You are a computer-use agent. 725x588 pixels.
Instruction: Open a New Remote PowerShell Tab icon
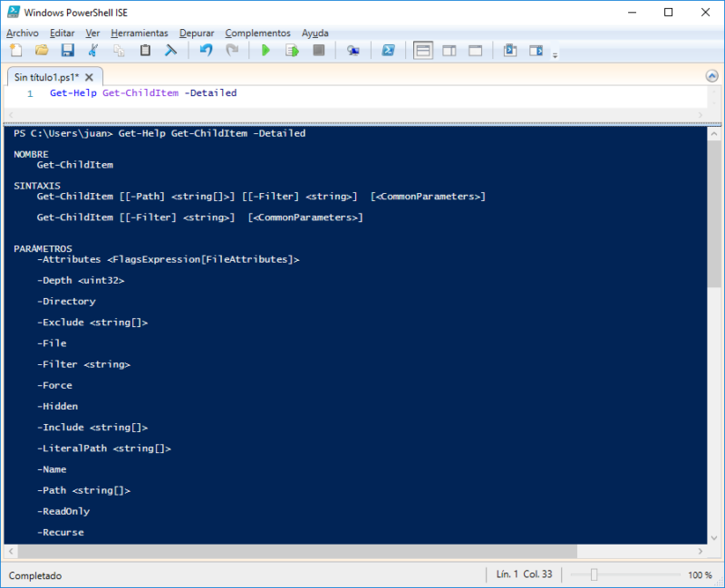tap(353, 50)
